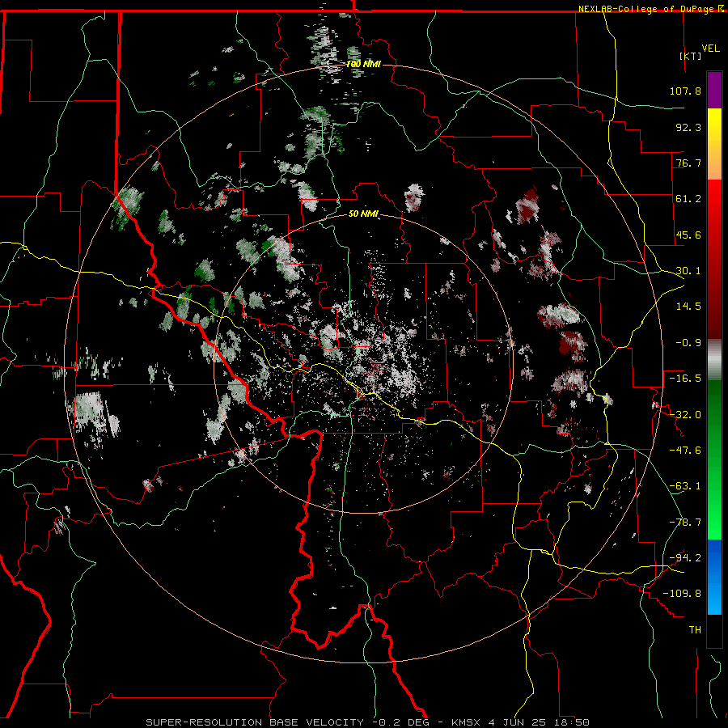Click the red segment of the velocity color bar

pyautogui.click(x=714, y=259)
